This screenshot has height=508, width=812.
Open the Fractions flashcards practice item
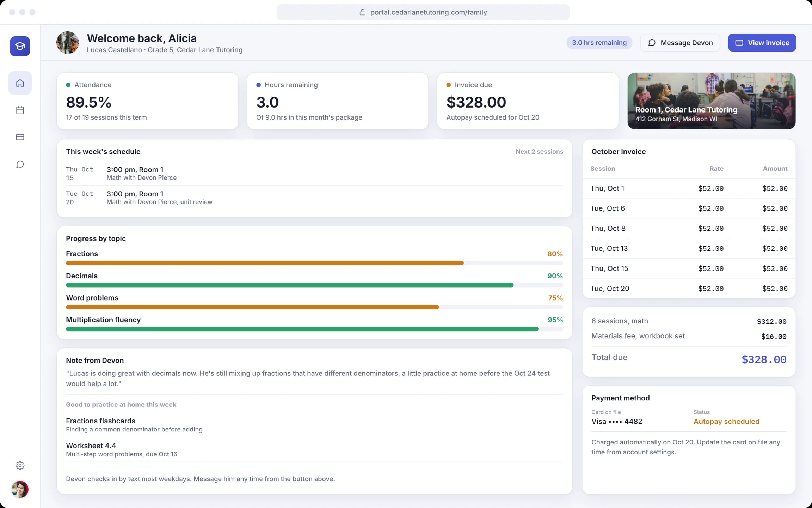pos(314,425)
